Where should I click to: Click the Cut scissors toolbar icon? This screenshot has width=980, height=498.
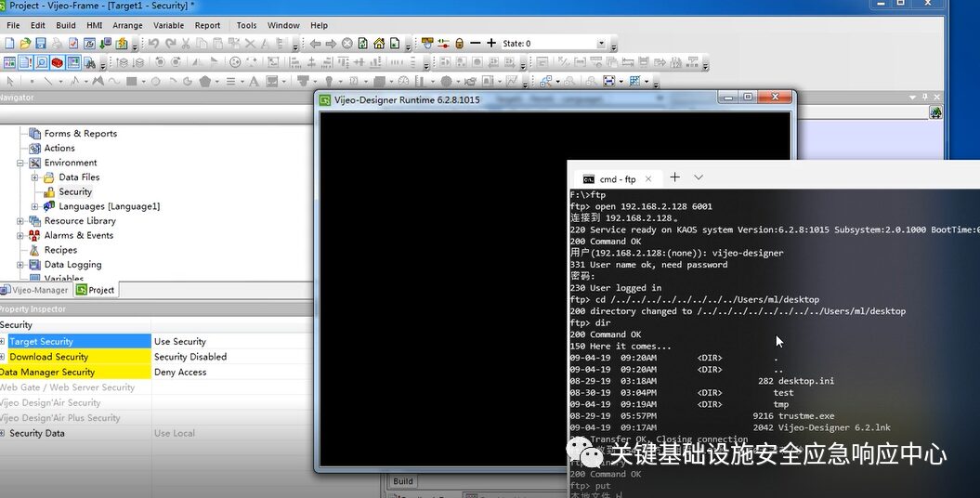click(x=186, y=43)
